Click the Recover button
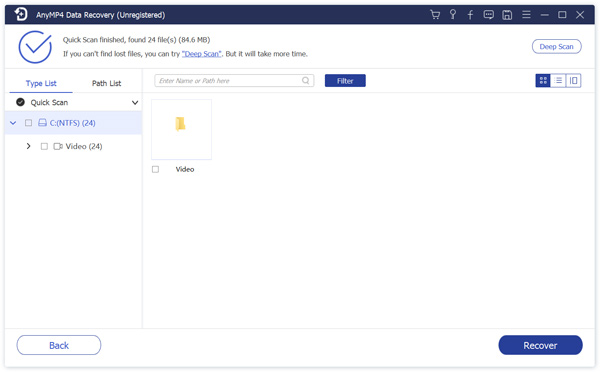The height and width of the screenshot is (372, 600). [x=540, y=346]
